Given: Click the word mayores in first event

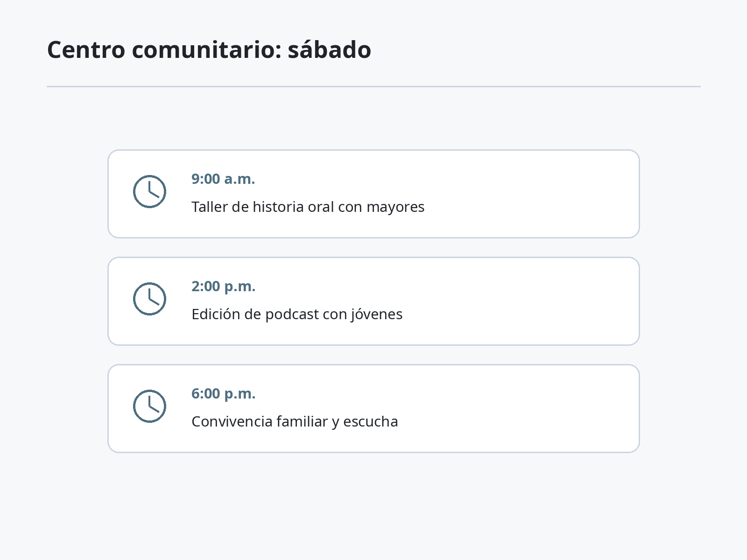Looking at the screenshot, I should pos(395,208).
